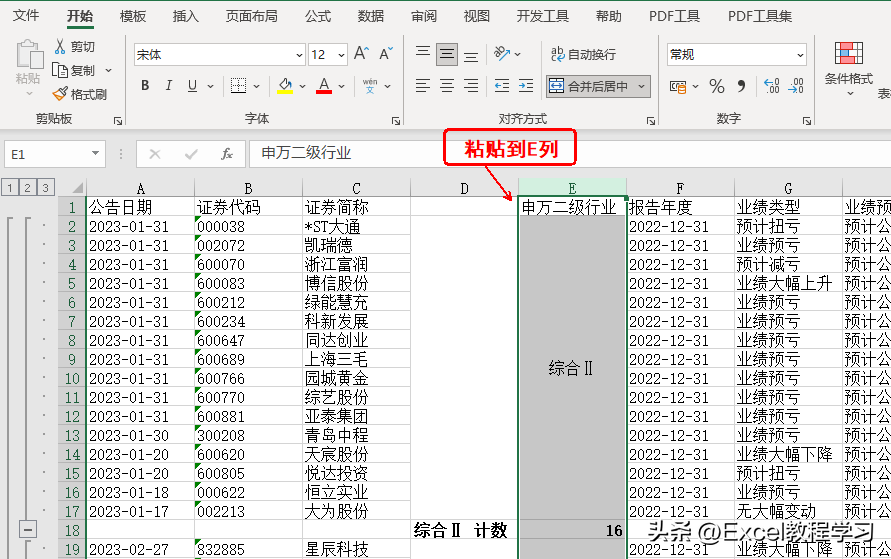Image resolution: width=891 pixels, height=559 pixels.
Task: Apply the percent style format
Action: (x=716, y=87)
